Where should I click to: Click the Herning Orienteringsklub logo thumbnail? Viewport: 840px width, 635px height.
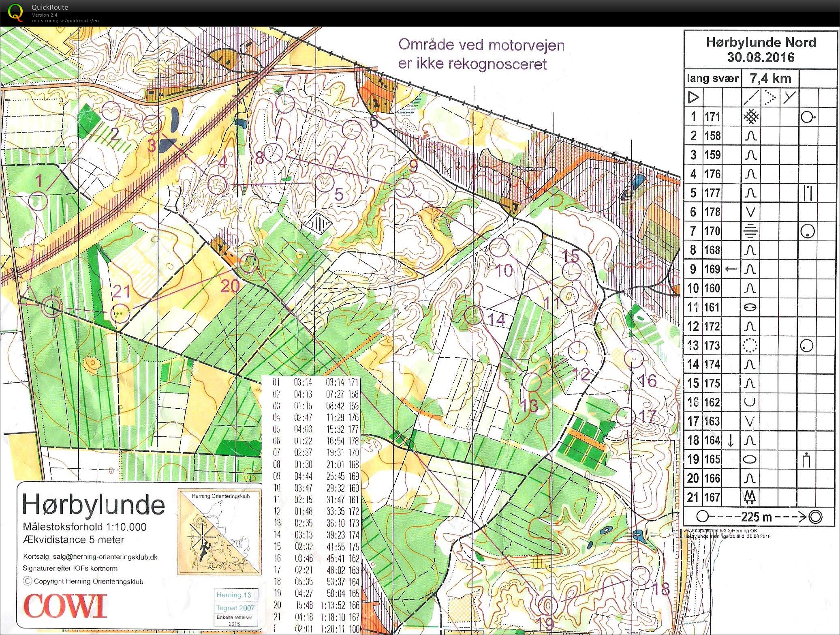point(219,532)
